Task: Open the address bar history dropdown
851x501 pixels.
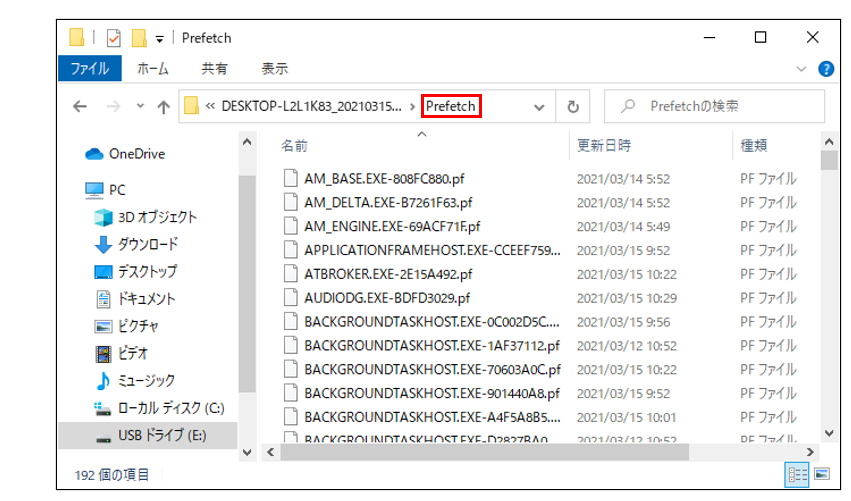Action: 539,107
